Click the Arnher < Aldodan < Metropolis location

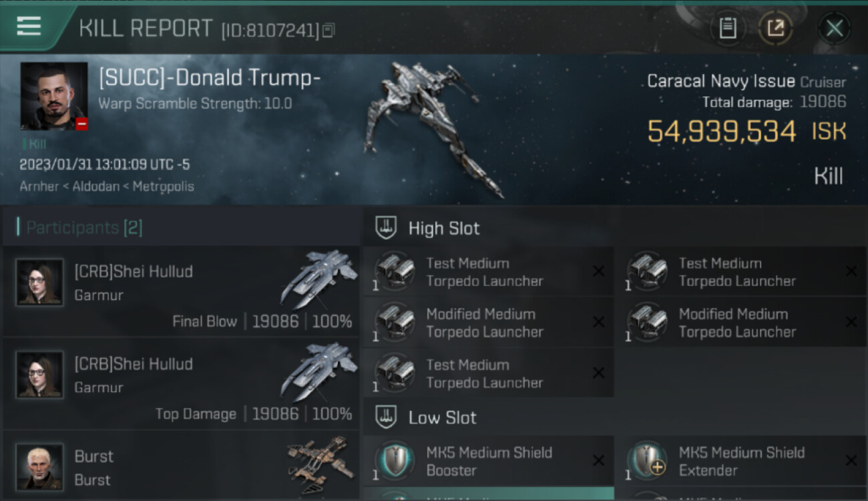pos(107,186)
